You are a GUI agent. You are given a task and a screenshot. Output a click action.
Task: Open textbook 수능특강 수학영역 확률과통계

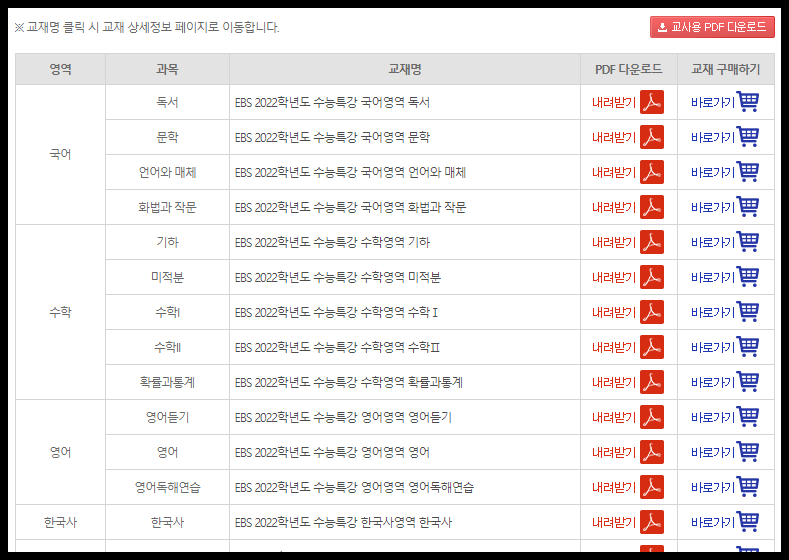point(348,382)
